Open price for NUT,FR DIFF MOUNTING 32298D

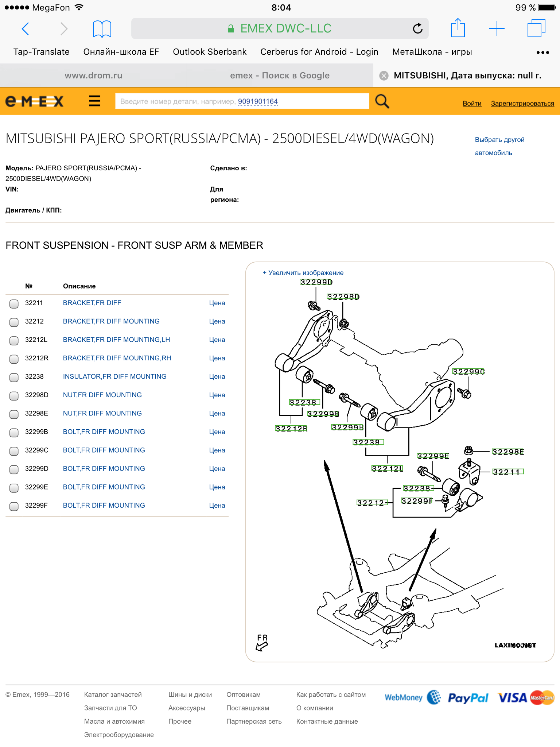tap(217, 395)
